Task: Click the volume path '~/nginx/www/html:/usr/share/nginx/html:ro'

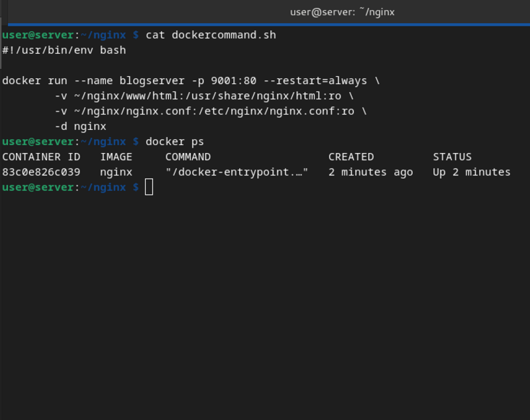Action: [207, 96]
